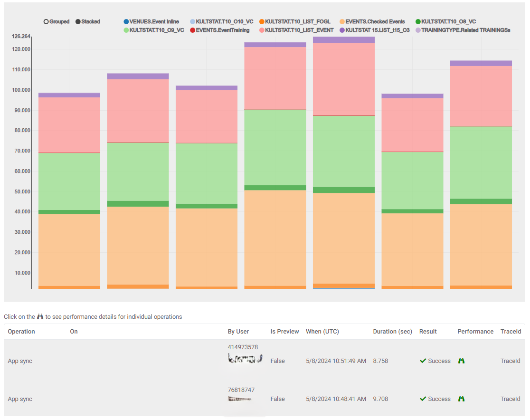Hide KULTSTAT.T10_LIST_EVENT legend series
Image resolution: width=530 pixels, height=420 pixels.
coord(296,30)
